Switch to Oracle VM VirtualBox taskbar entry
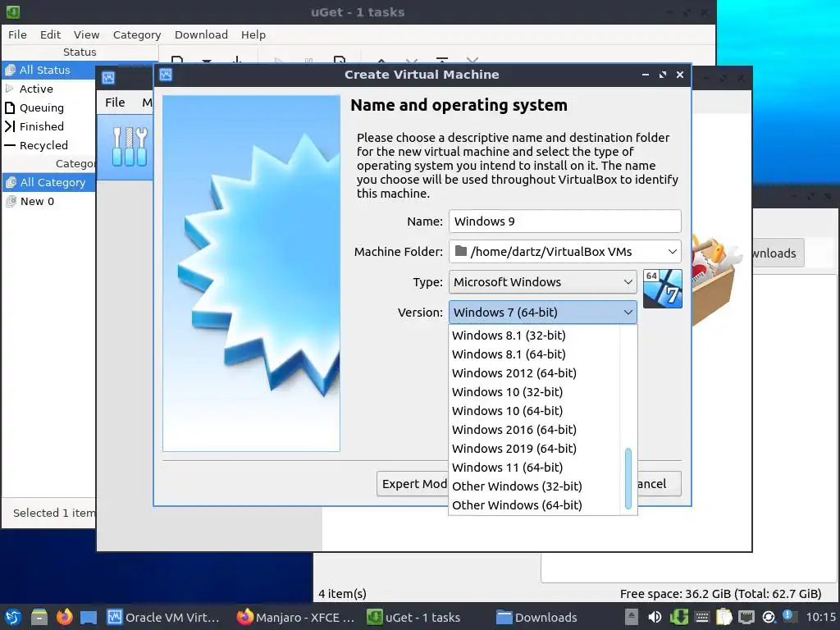The width and height of the screenshot is (840, 630). pyautogui.click(x=163, y=618)
